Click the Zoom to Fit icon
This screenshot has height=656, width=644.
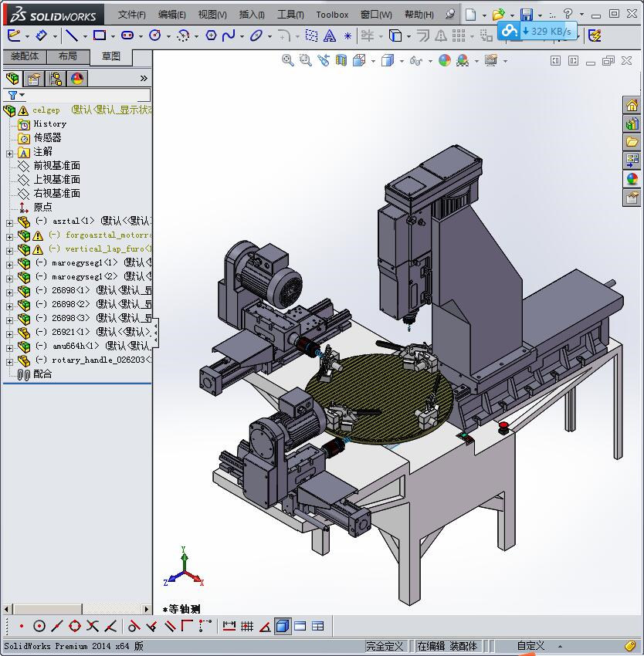click(x=287, y=61)
